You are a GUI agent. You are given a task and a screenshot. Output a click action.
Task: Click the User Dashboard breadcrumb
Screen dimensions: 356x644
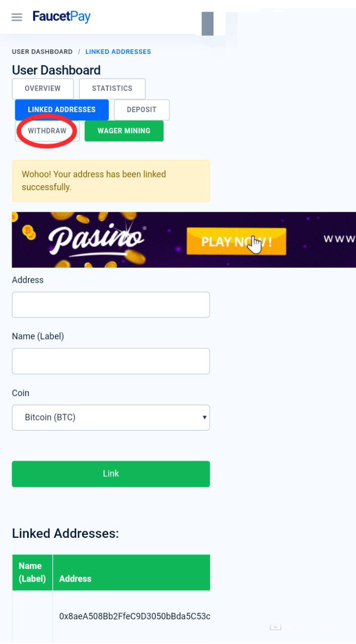coord(42,52)
